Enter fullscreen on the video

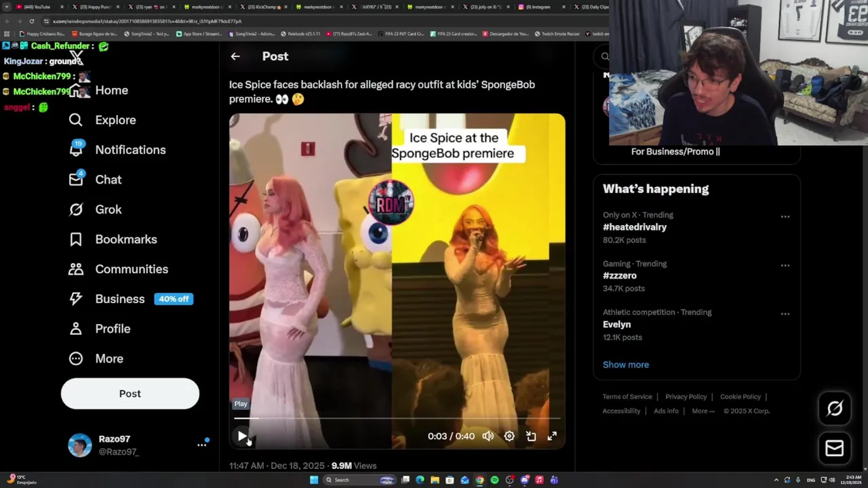552,436
